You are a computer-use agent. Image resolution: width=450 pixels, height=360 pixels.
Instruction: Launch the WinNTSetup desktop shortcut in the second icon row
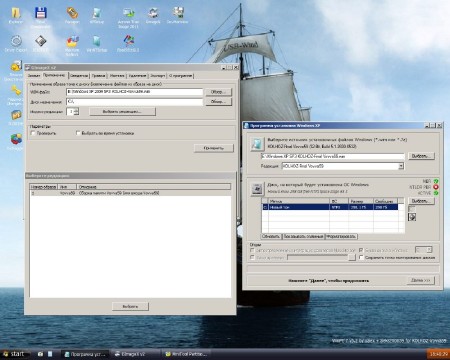click(x=97, y=41)
